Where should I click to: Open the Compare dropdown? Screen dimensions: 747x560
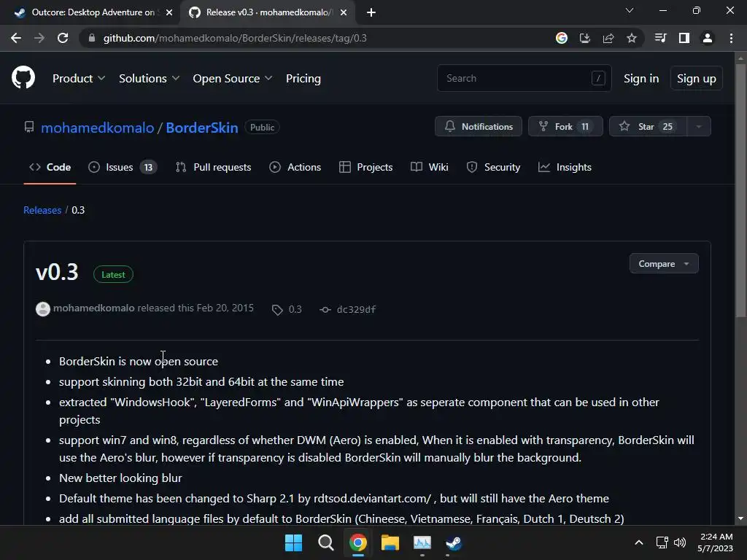[x=664, y=263]
